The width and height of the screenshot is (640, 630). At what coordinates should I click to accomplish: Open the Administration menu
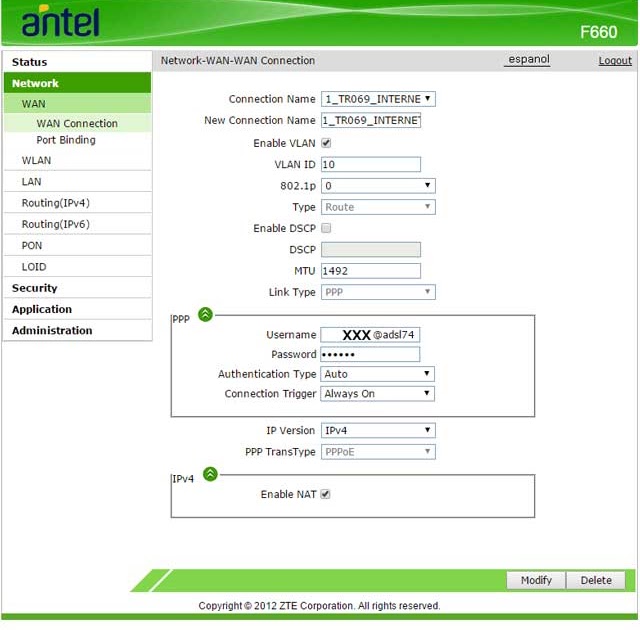click(78, 330)
